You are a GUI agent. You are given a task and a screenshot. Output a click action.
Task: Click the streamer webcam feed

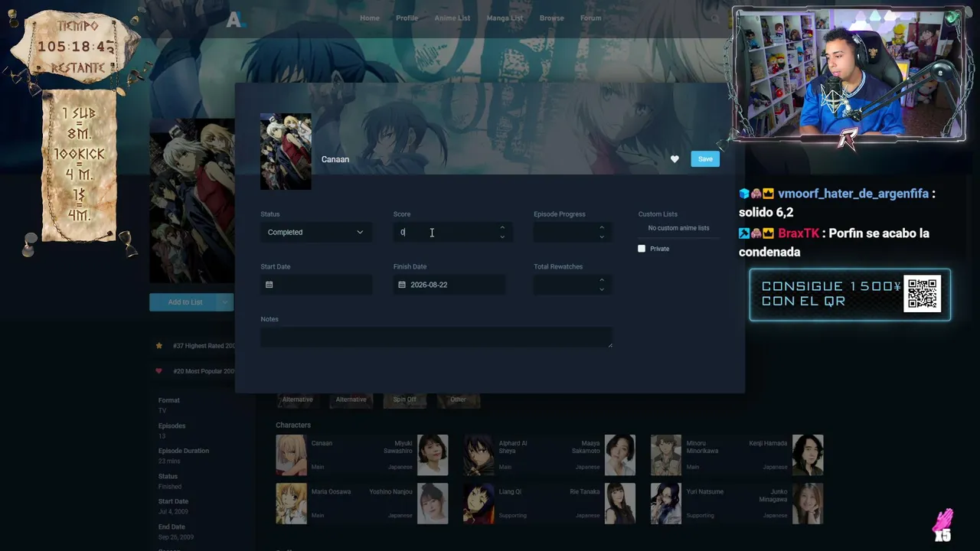(x=849, y=73)
